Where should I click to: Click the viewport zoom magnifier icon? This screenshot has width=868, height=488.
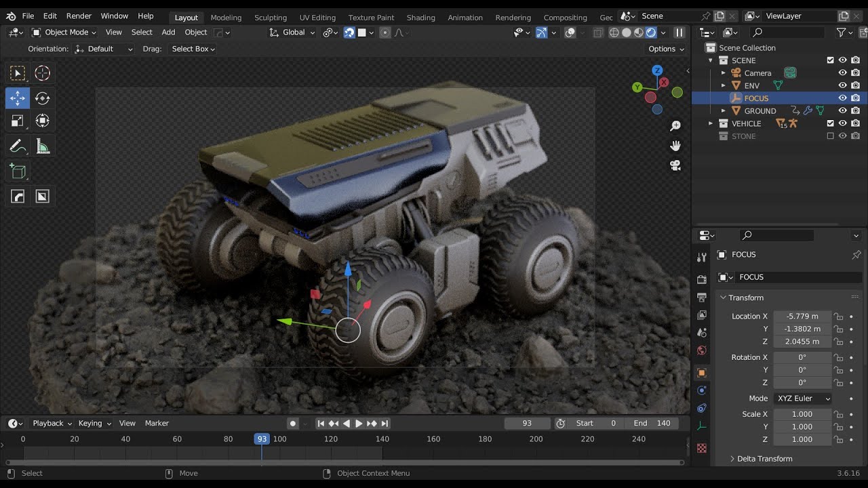click(675, 126)
